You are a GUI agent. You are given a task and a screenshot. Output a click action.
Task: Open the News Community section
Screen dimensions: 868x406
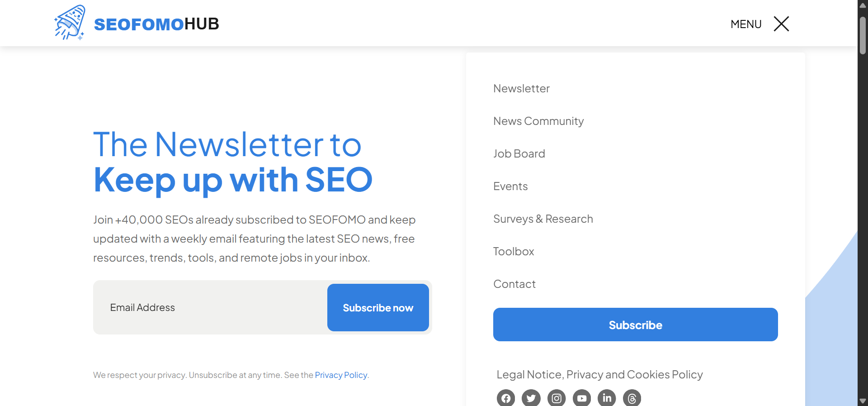538,121
